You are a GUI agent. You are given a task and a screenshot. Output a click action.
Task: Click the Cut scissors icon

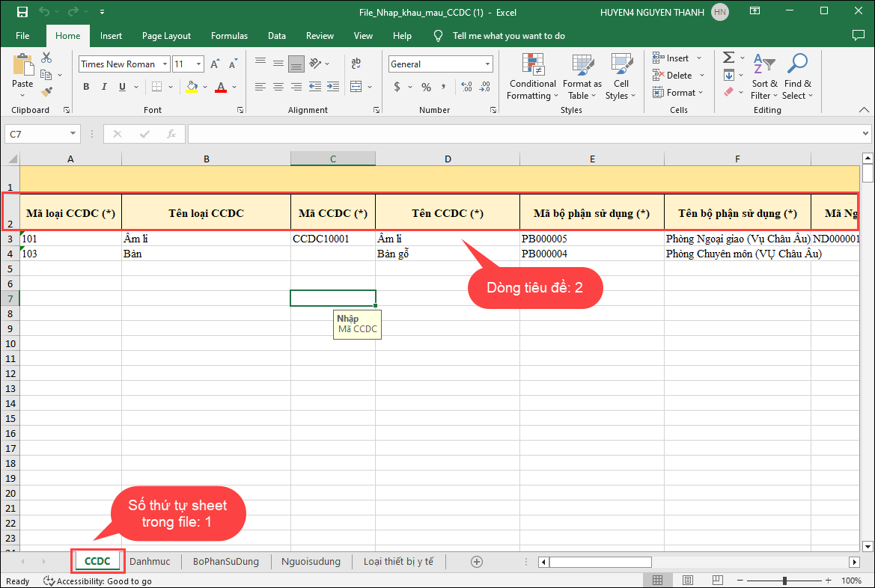tap(46, 58)
